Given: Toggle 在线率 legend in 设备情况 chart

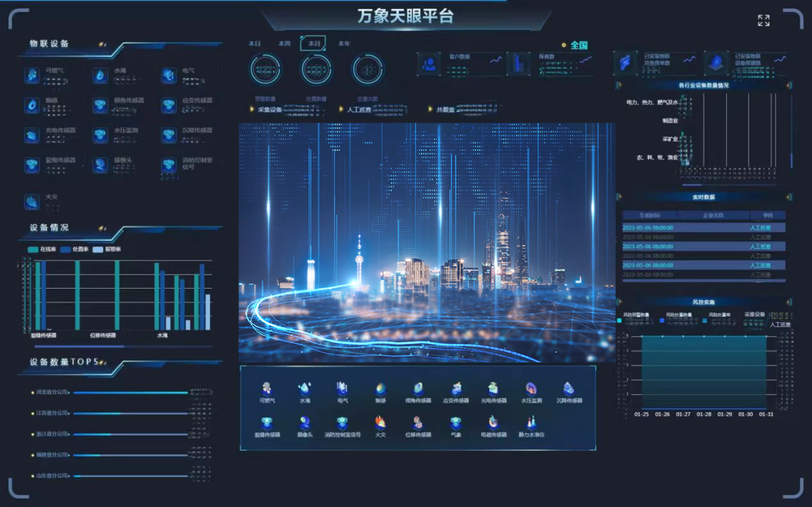Looking at the screenshot, I should [x=42, y=250].
